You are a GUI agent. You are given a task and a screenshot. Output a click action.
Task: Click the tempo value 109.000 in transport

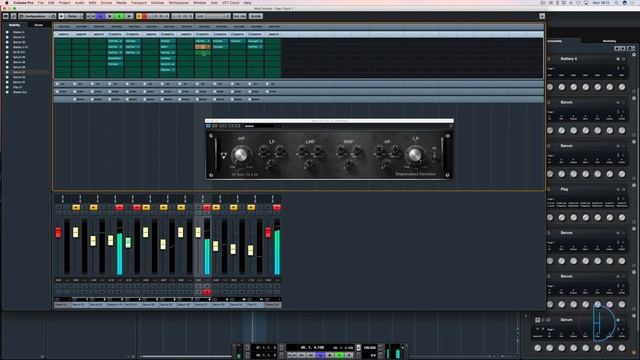pos(369,348)
